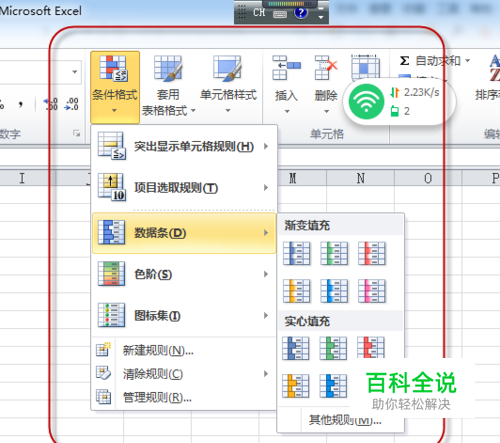Expand the 删除 dropdown arrow
Image resolution: width=500 pixels, height=443 pixels.
pos(326,111)
